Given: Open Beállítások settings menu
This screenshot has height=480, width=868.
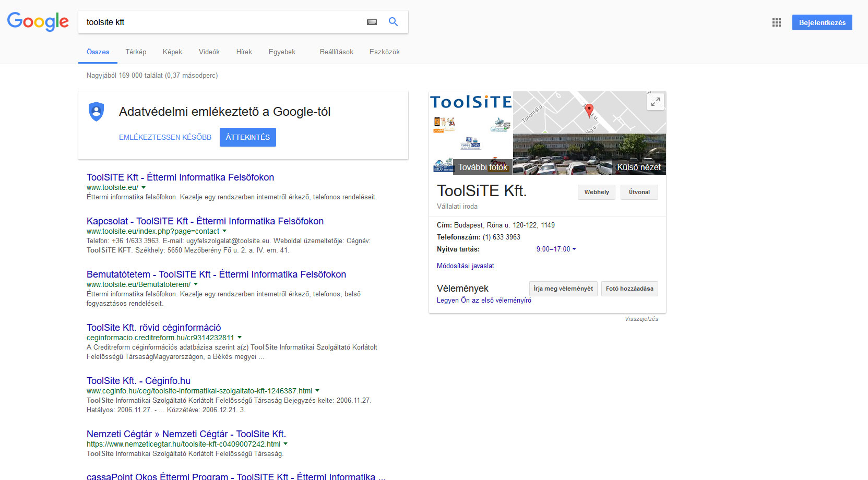Looking at the screenshot, I should click(x=337, y=52).
